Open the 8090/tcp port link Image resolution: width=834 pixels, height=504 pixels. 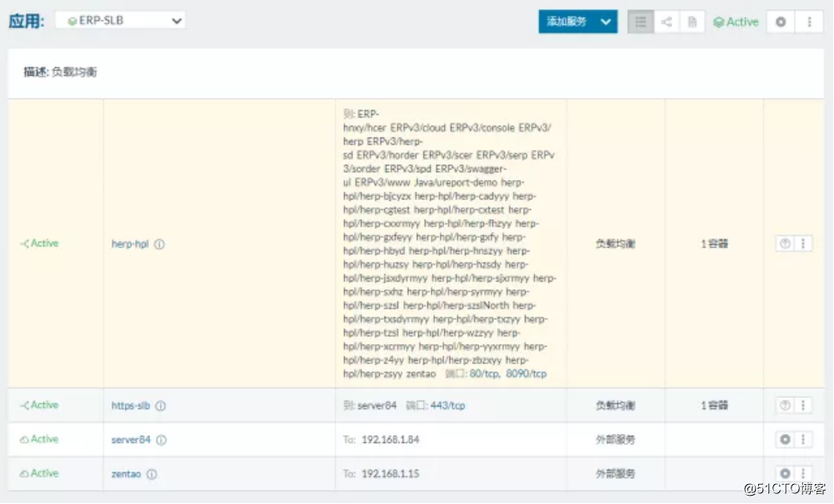click(x=526, y=374)
